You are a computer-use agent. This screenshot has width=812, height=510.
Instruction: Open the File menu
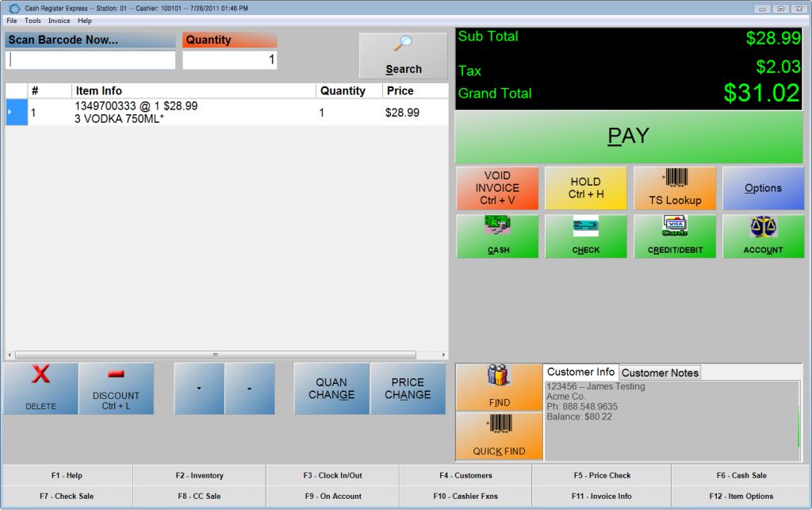[x=11, y=21]
